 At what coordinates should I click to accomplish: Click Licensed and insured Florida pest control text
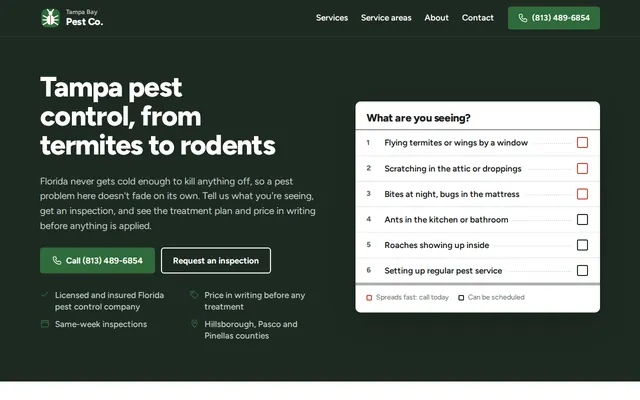pos(109,301)
